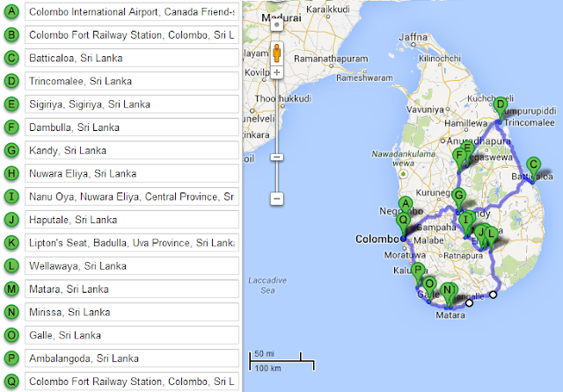Click the Nanu Oya destination field
This screenshot has width=563, height=392.
[x=132, y=197]
